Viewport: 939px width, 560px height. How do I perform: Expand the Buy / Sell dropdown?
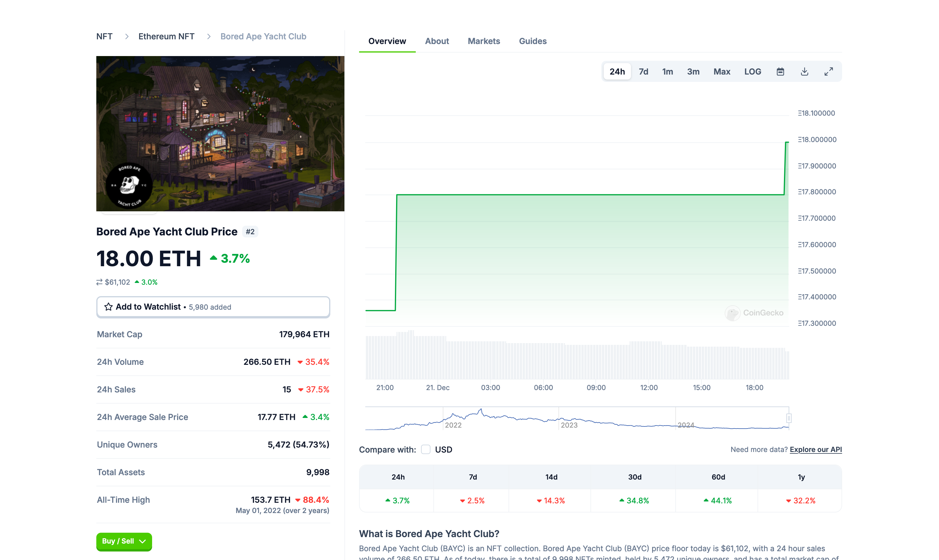124,541
